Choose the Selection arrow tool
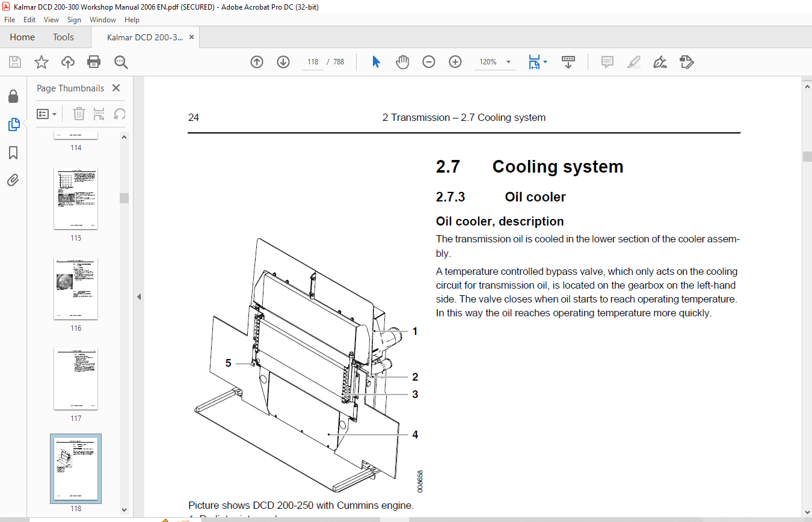Viewport: 812px width, 522px height. point(377,62)
